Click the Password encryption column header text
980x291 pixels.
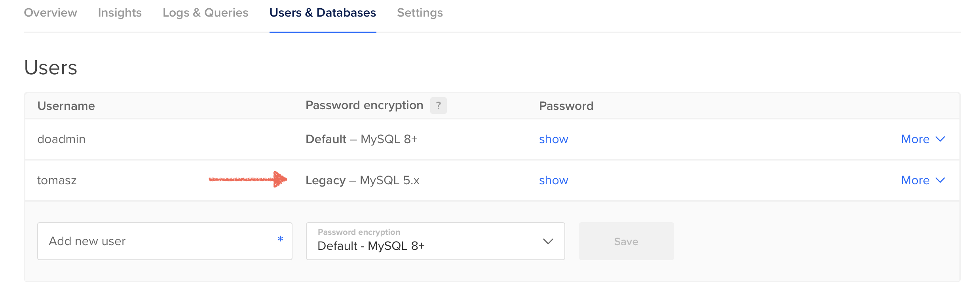coord(364,105)
